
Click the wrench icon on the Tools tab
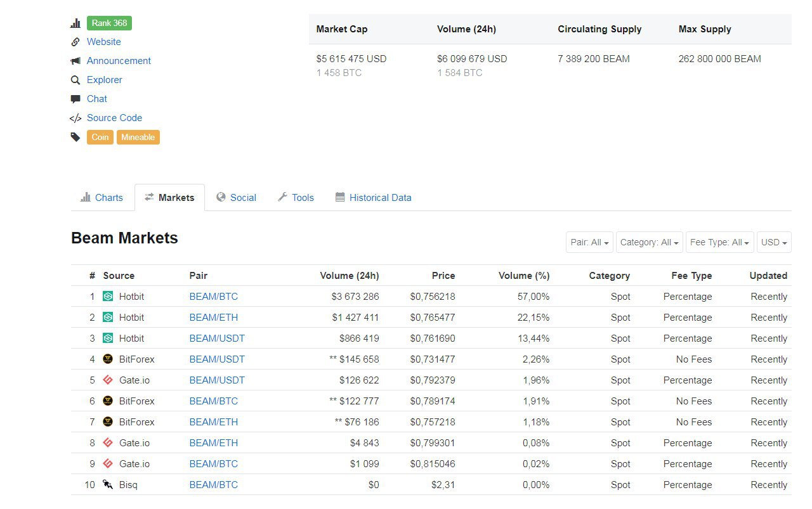pyautogui.click(x=282, y=197)
